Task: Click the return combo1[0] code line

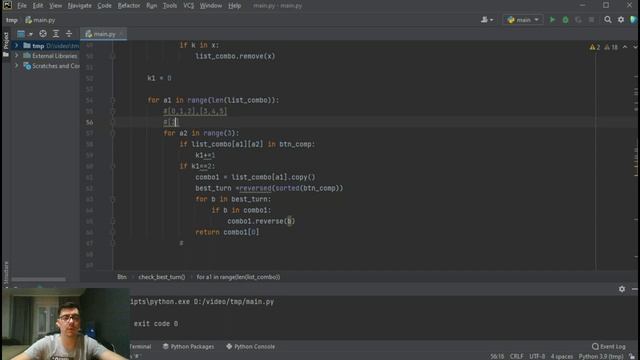Action: click(x=227, y=232)
